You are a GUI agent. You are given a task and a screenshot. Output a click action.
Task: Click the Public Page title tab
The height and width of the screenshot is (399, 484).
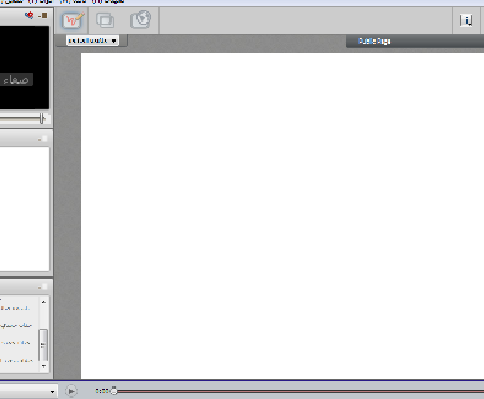(x=374, y=41)
